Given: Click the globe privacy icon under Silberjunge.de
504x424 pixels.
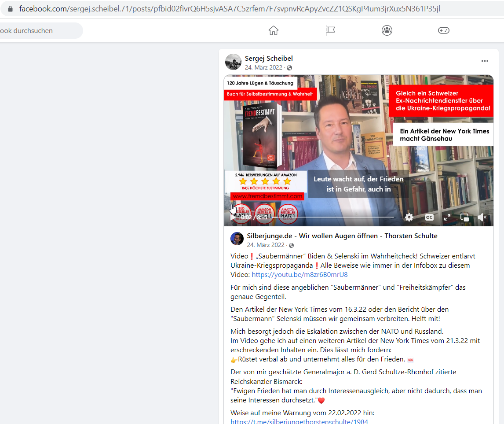Looking at the screenshot, I should point(291,245).
